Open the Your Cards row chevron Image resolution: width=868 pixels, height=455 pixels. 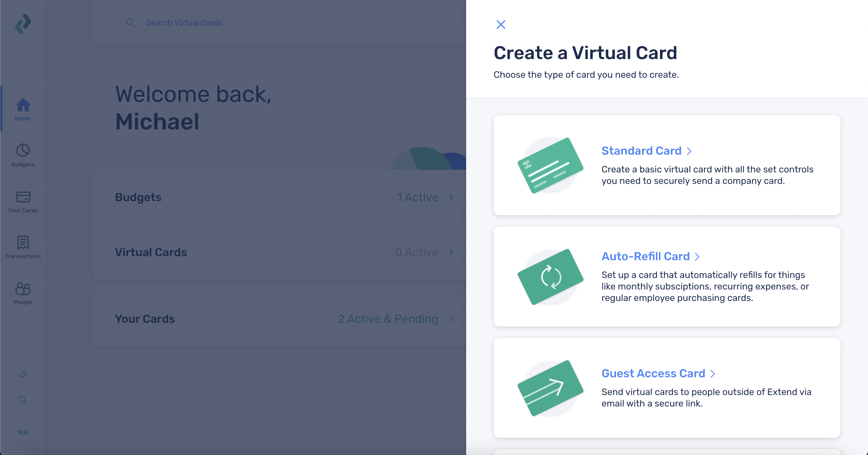[x=451, y=319]
